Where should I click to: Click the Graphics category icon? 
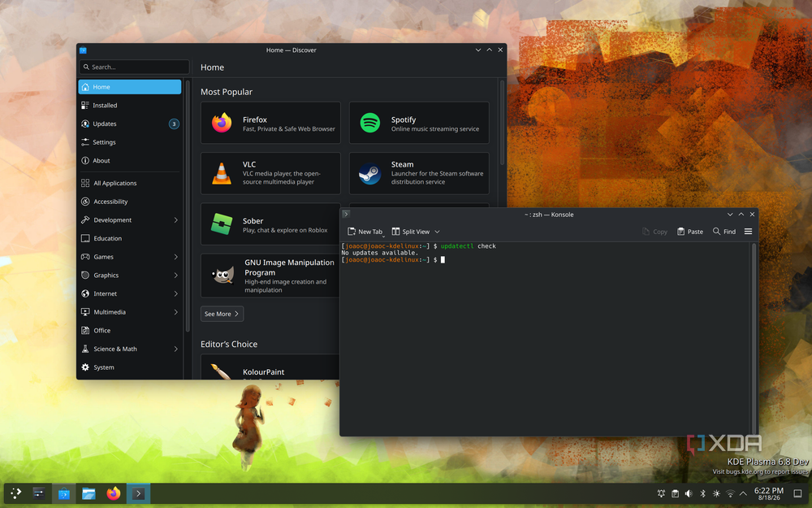pyautogui.click(x=85, y=276)
